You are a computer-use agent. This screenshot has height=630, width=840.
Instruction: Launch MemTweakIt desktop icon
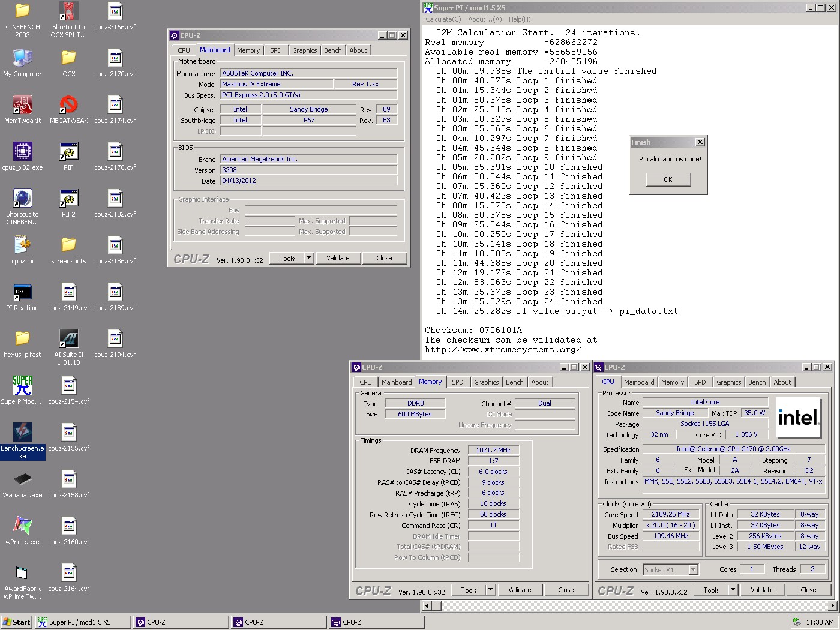click(x=22, y=105)
